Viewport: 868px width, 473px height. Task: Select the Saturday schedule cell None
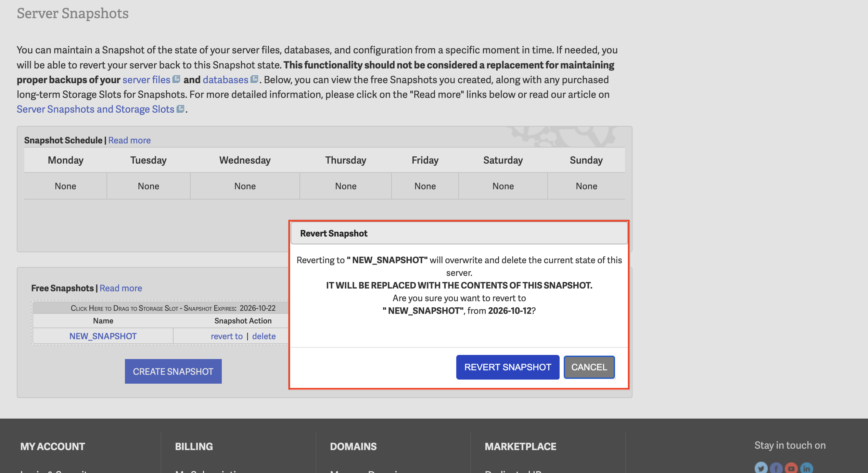503,186
